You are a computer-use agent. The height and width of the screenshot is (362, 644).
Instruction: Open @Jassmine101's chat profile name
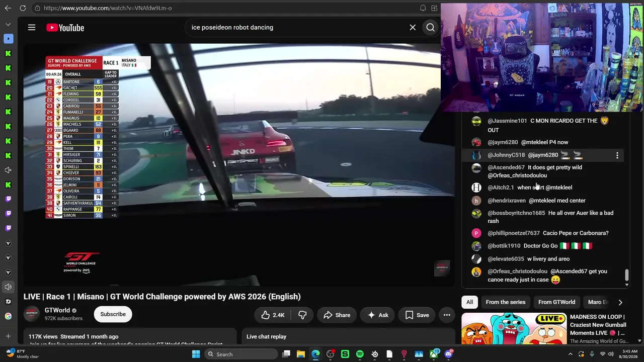(507, 121)
